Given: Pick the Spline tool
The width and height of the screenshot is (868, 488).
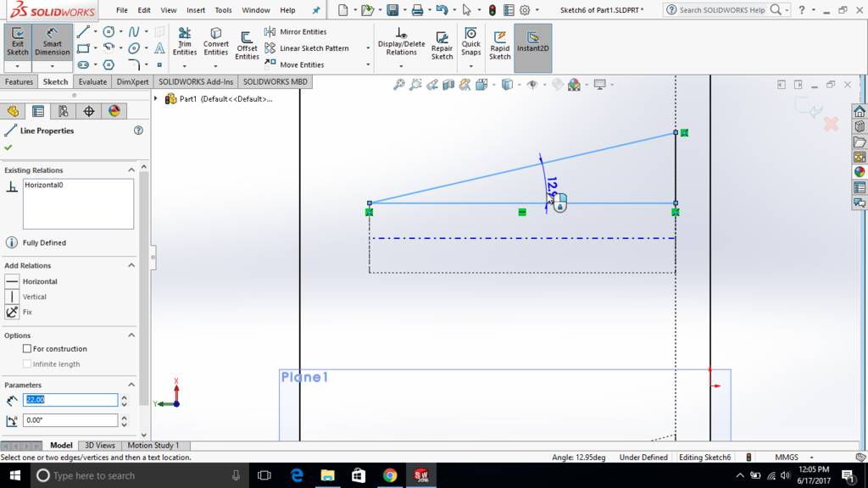Looking at the screenshot, I should 134,31.
